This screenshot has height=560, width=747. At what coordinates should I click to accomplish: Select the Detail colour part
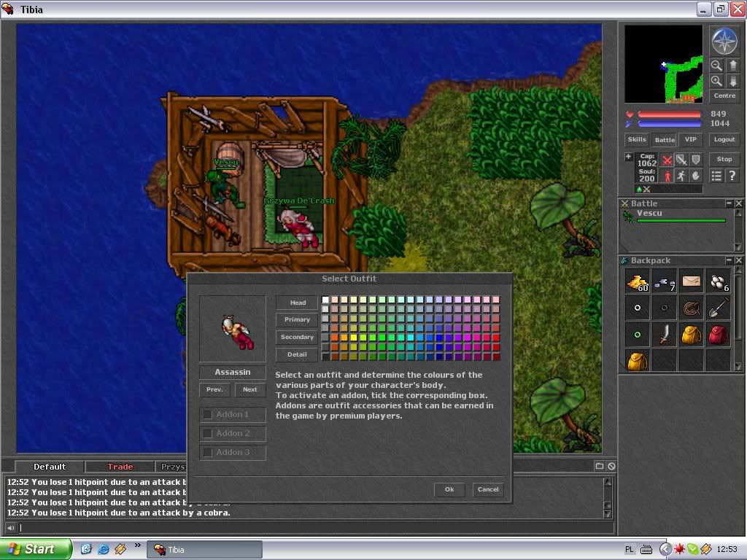point(298,354)
